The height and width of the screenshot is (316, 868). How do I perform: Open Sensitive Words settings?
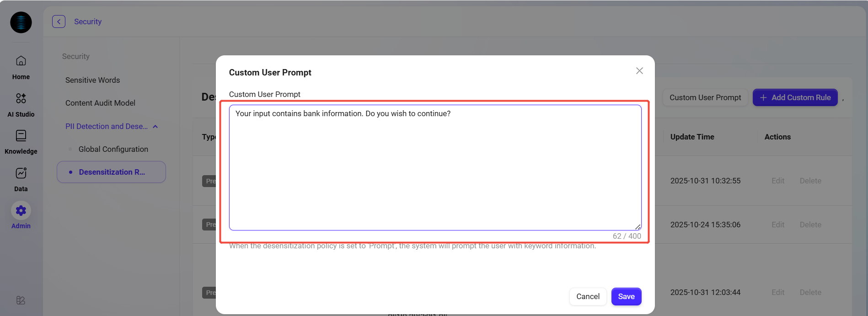point(92,80)
